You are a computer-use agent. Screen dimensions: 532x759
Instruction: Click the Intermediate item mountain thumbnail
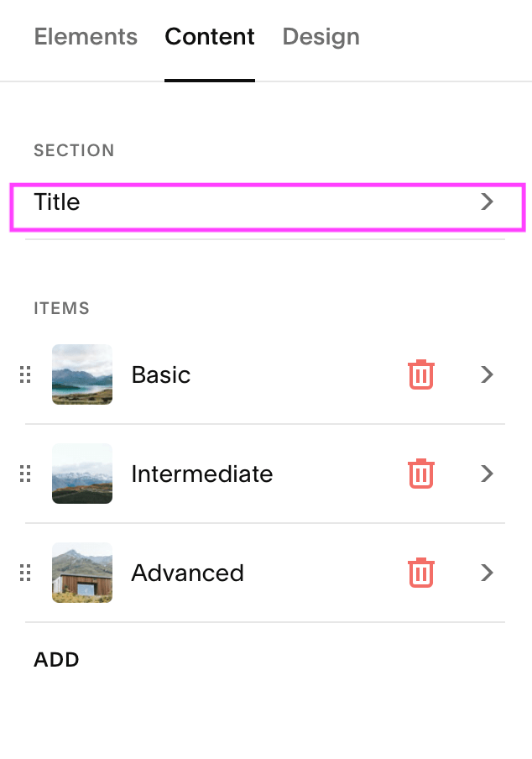tap(82, 474)
